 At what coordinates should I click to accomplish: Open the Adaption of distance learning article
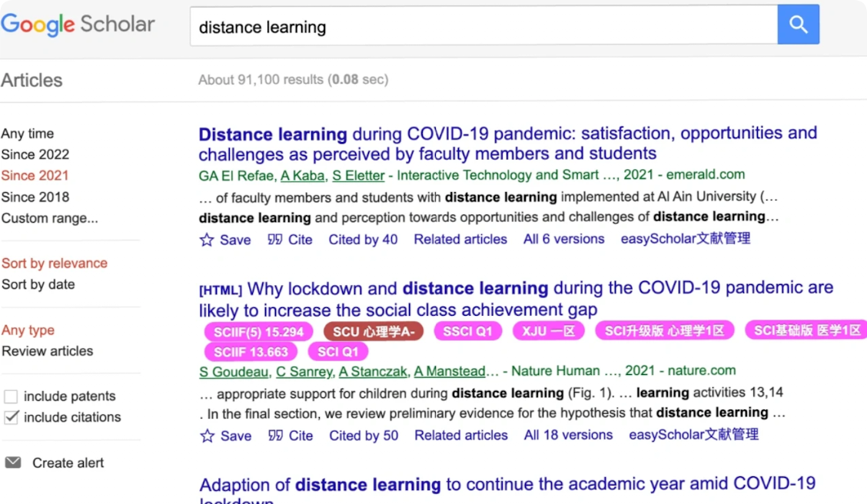507,491
